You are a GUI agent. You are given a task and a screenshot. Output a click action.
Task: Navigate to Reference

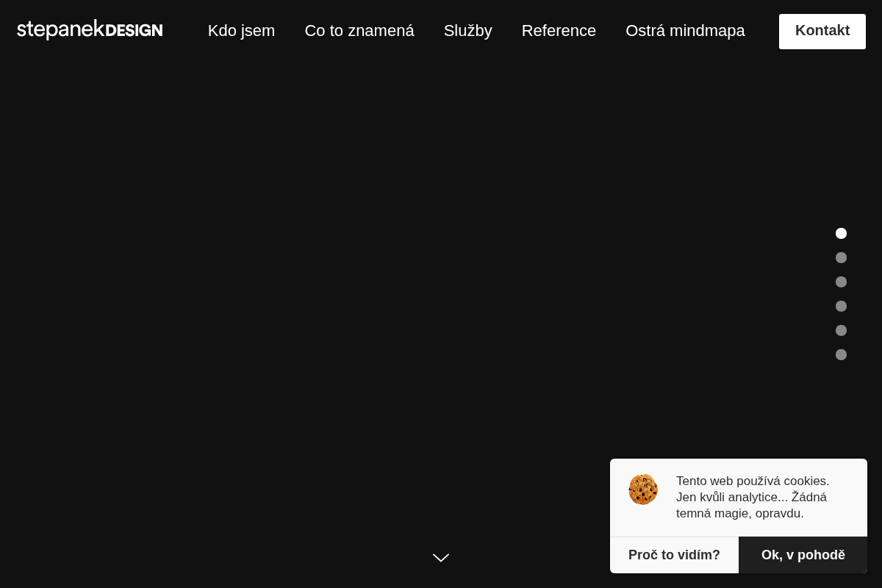[559, 31]
